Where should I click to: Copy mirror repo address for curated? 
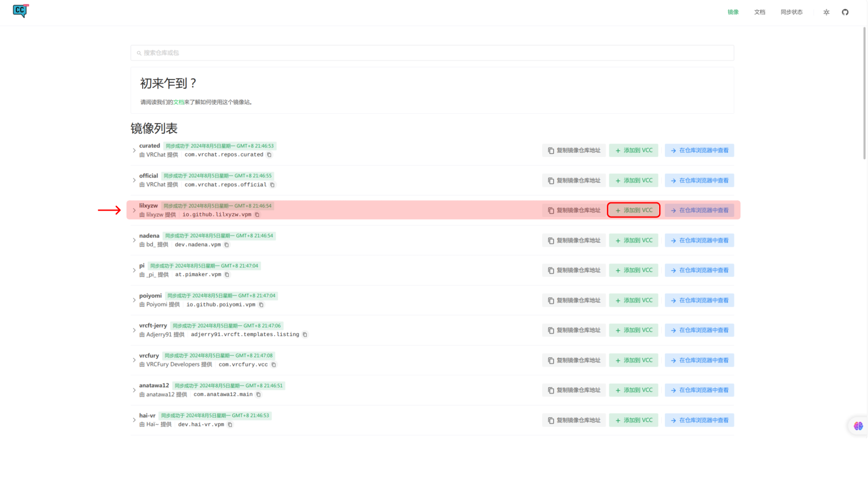point(574,150)
